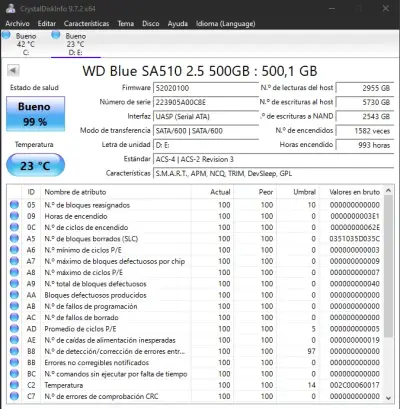Click the 23 °C temperature button

click(35, 165)
